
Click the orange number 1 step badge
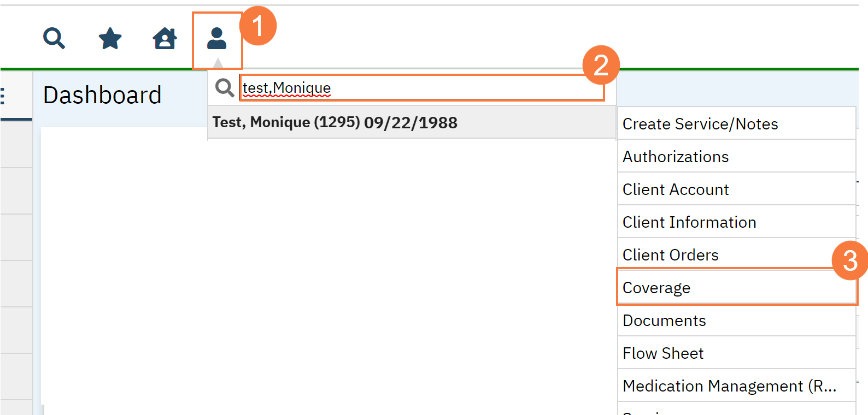258,26
